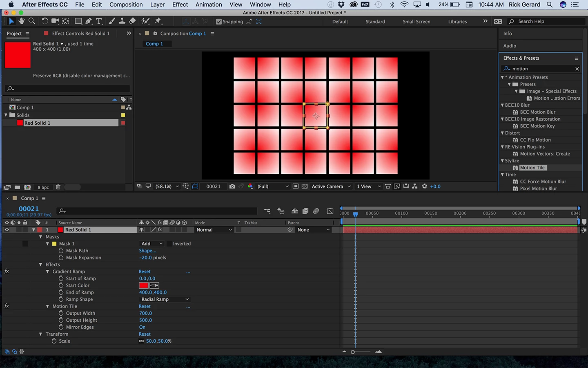Click the CC Force Motion Blur effect
The image size is (588, 368).
pos(543,182)
